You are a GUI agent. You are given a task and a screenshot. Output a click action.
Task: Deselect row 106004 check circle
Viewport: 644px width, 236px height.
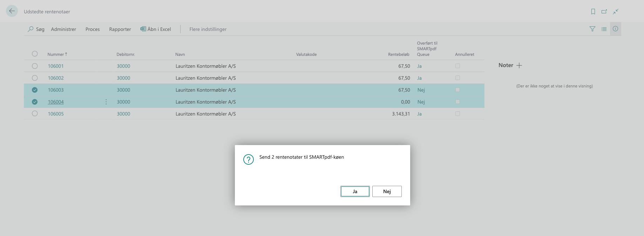(x=35, y=102)
